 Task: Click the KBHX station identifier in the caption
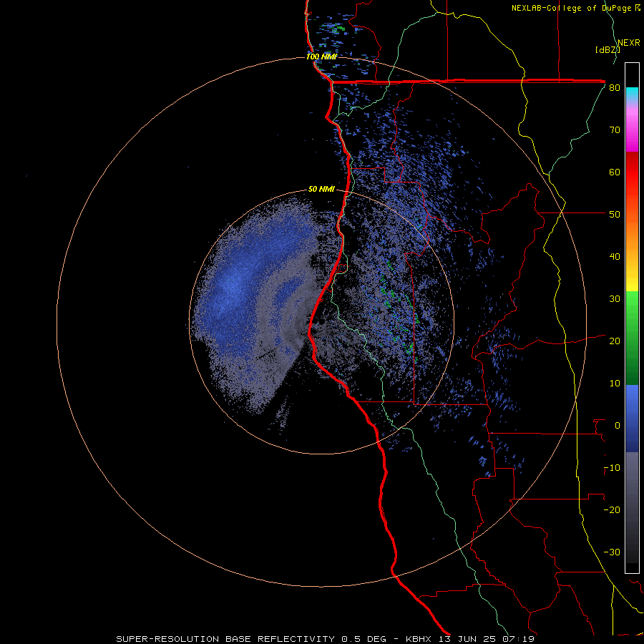[419, 639]
